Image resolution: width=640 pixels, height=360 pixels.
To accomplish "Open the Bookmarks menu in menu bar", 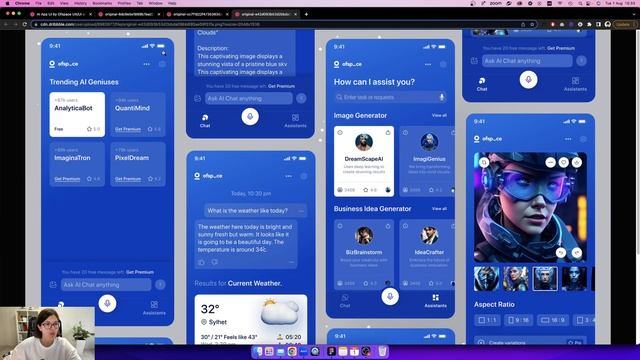I will 102,3.
